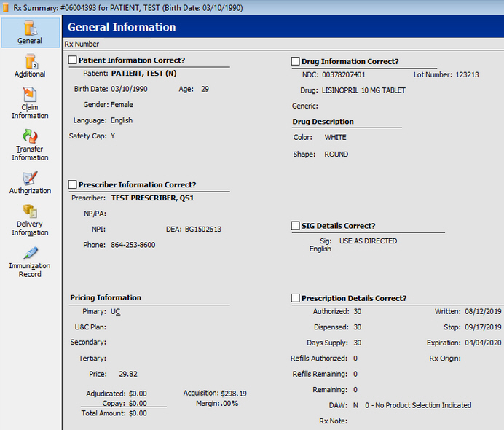Click the drug name LISINOPRIL 10 MG TABLET
Screen dimensions: 504x430
tap(363, 90)
